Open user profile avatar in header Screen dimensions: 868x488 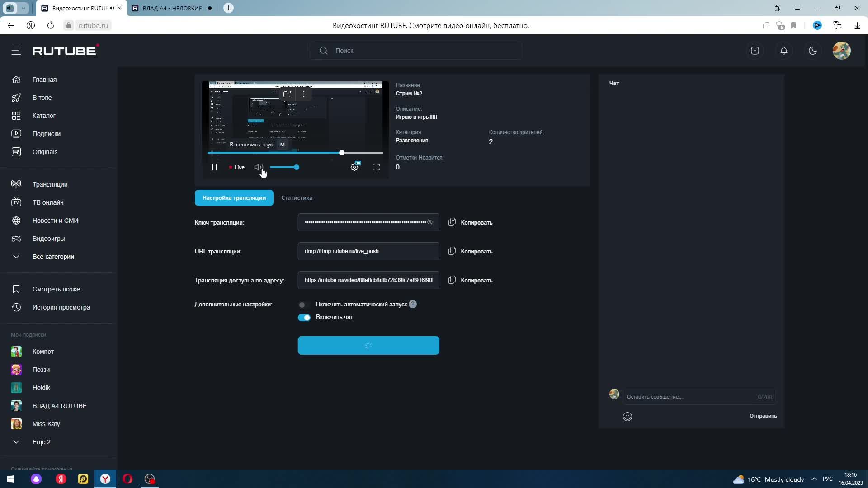point(842,51)
